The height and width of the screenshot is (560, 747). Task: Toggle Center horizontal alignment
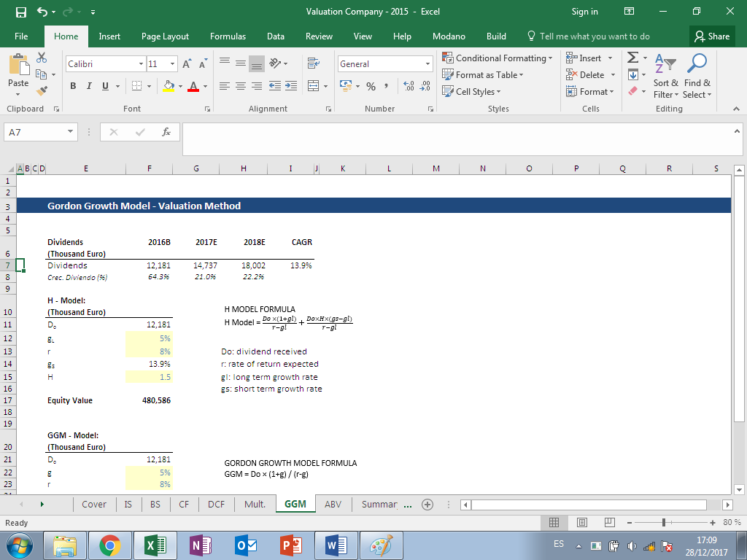coord(241,86)
